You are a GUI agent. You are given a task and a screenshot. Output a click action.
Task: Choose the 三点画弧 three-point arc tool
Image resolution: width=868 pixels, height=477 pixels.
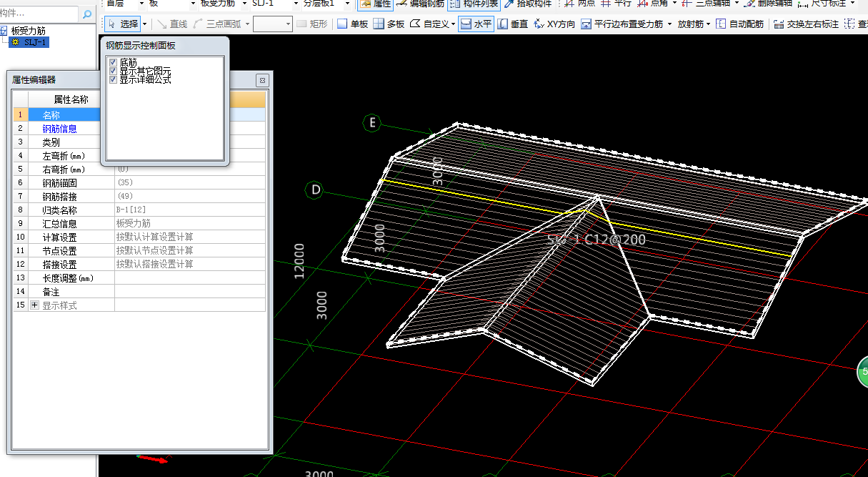click(218, 24)
